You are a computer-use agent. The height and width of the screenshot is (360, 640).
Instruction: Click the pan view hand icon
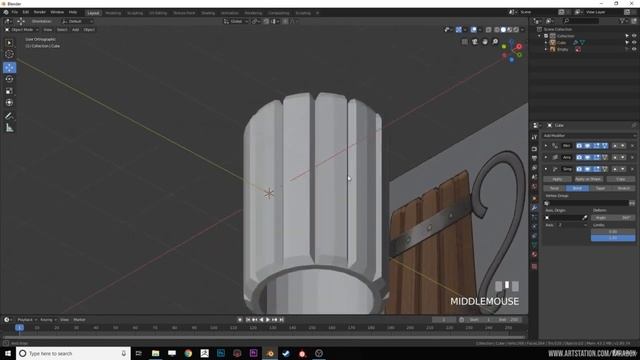pos(485,42)
